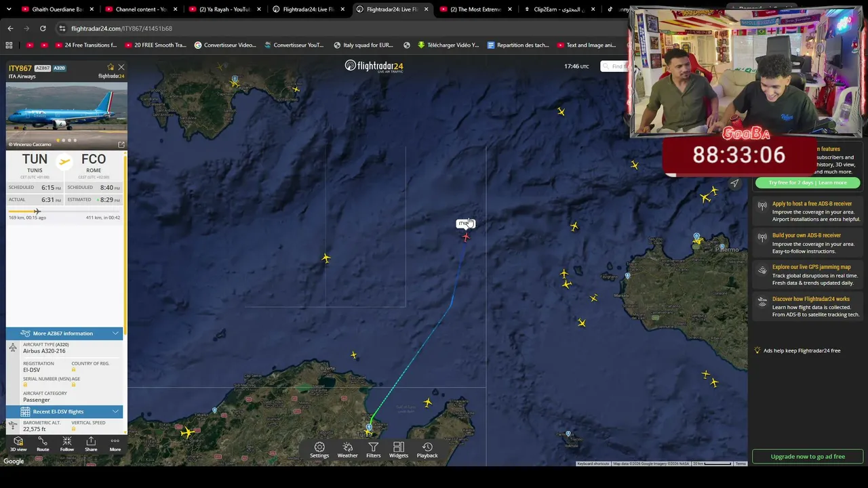Viewport: 868px width, 488px height.
Task: Click the Tunis airport pin where the flight trail starts
Action: click(369, 428)
